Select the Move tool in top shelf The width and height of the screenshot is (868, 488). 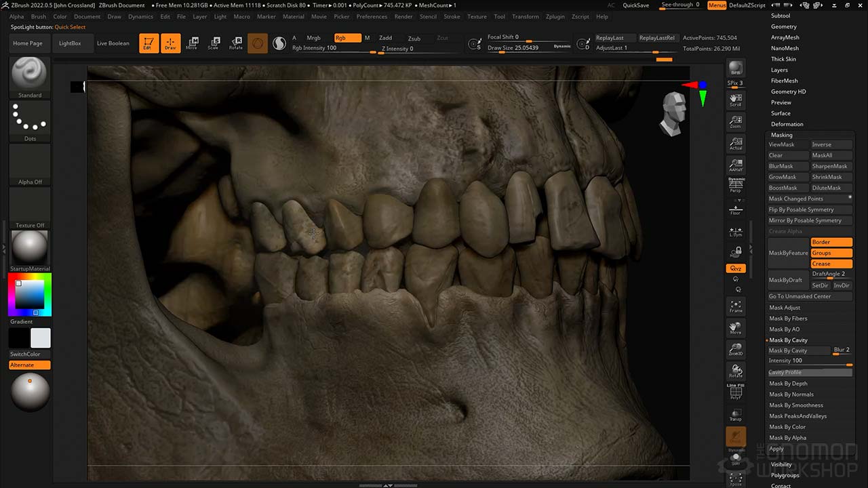192,43
